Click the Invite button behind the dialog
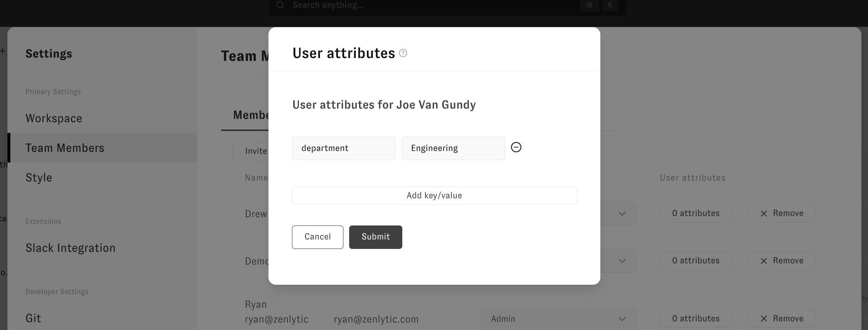The width and height of the screenshot is (868, 330). pos(251,151)
